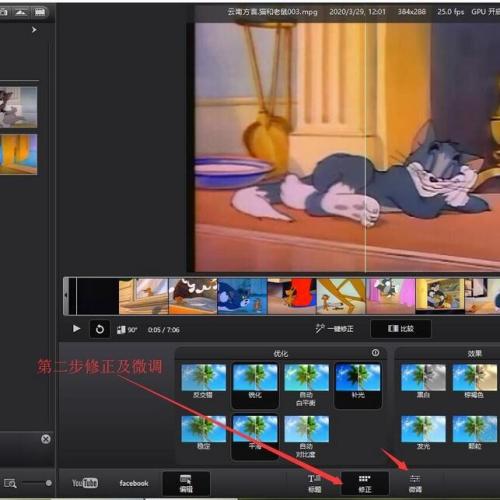Share to facebook

coord(134,483)
